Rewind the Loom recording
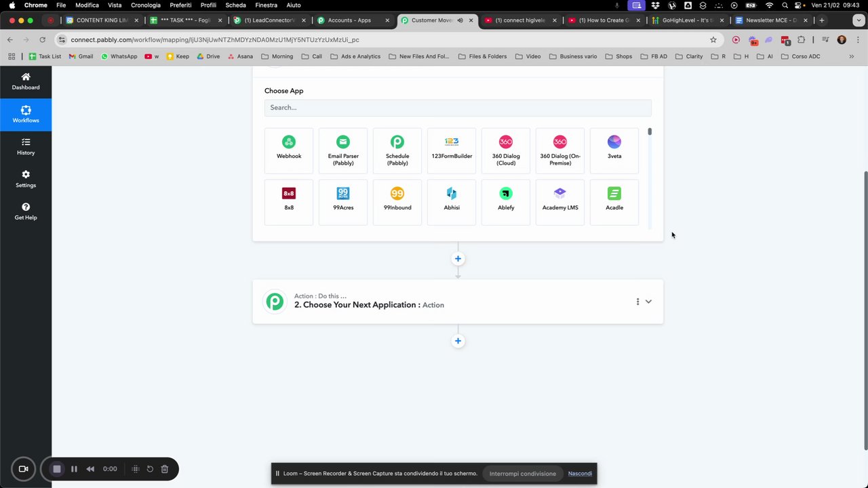The width and height of the screenshot is (868, 488). pyautogui.click(x=90, y=469)
